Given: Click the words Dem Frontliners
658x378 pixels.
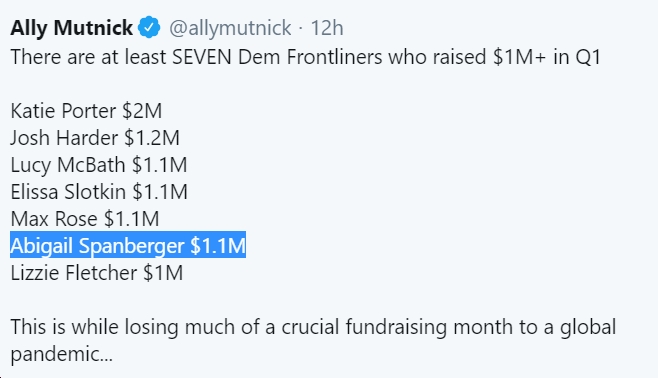Looking at the screenshot, I should click(310, 57).
